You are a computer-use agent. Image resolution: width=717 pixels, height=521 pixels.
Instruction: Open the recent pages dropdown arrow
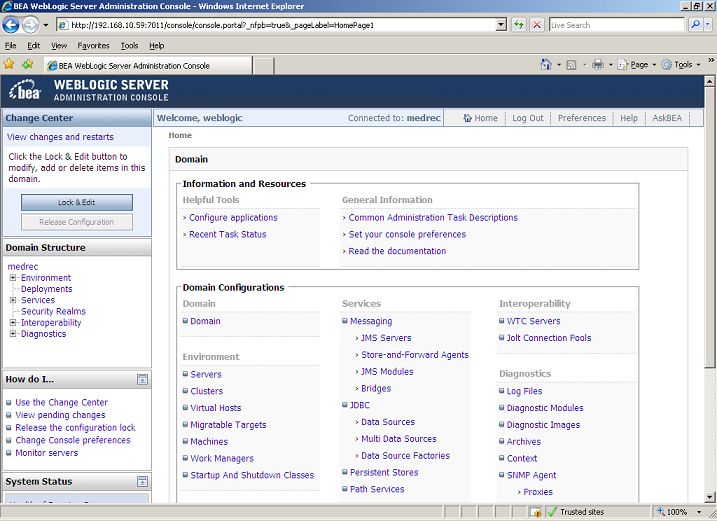pos(46,25)
